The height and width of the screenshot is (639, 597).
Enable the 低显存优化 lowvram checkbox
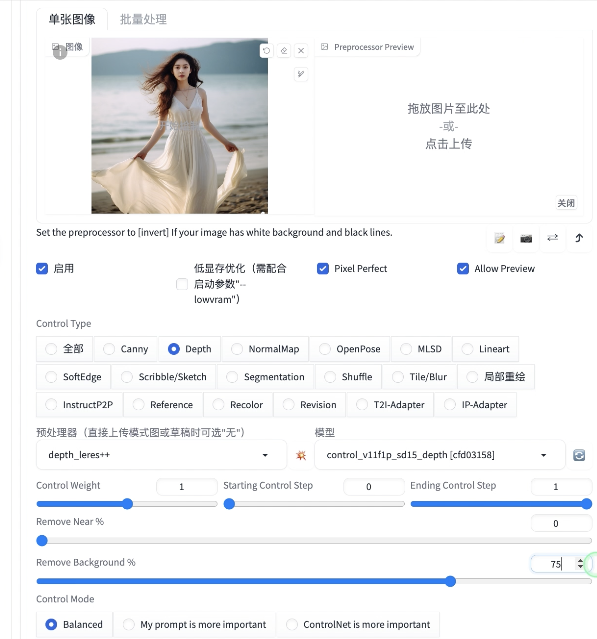[182, 284]
